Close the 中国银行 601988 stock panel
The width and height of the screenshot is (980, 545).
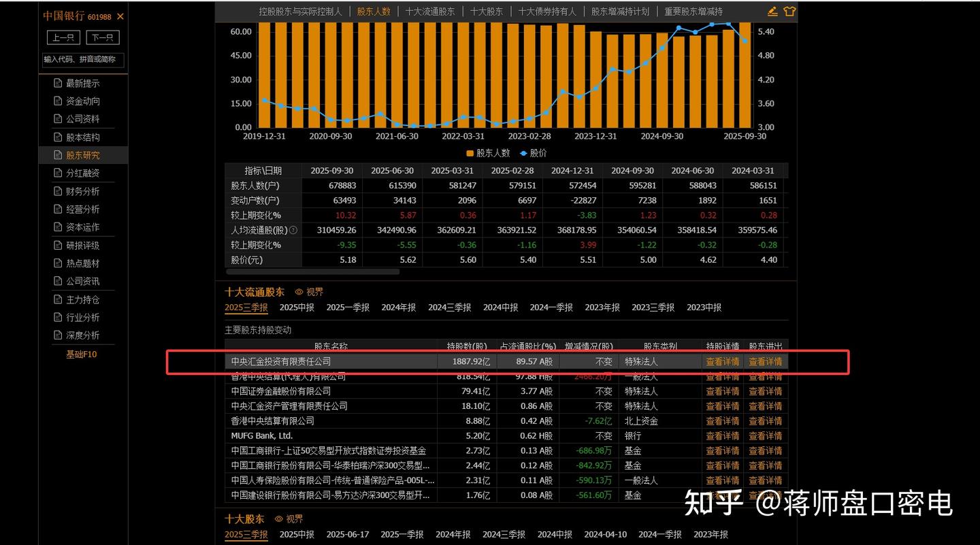(120, 16)
